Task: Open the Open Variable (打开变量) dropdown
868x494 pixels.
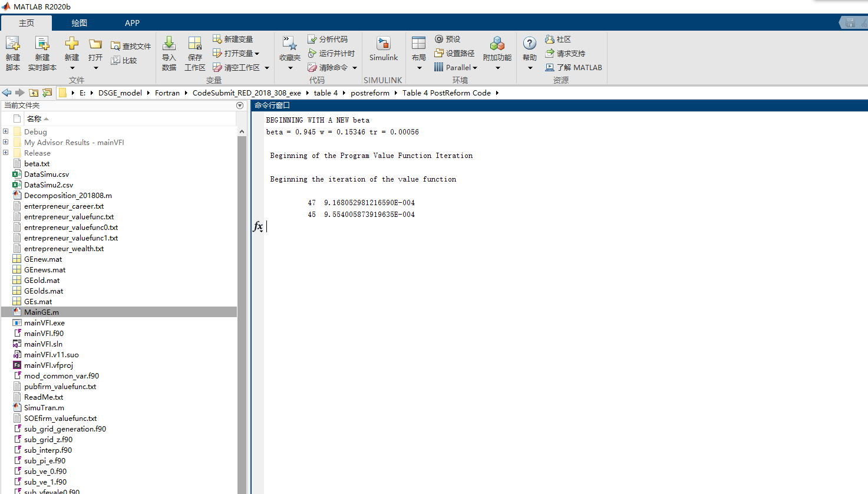Action: coord(257,54)
